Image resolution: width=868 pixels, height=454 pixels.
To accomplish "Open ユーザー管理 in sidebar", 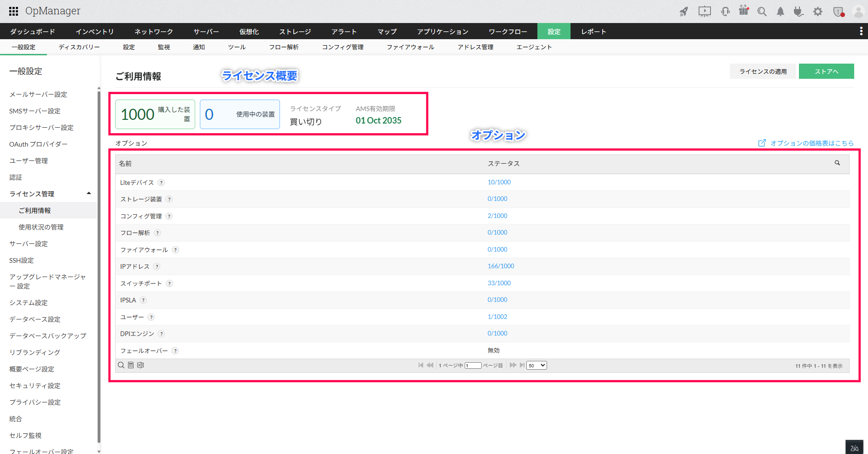I will (x=29, y=161).
